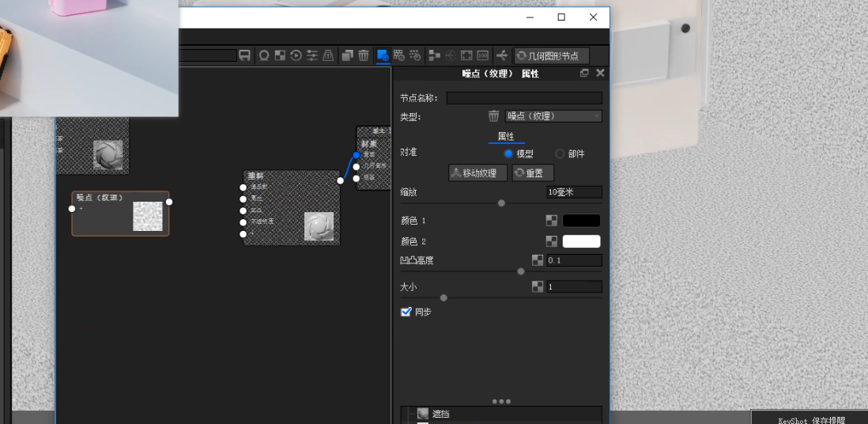Open the 类型 dropdown showing 噪点（纹理）
The height and width of the screenshot is (424, 868).
[x=553, y=116]
